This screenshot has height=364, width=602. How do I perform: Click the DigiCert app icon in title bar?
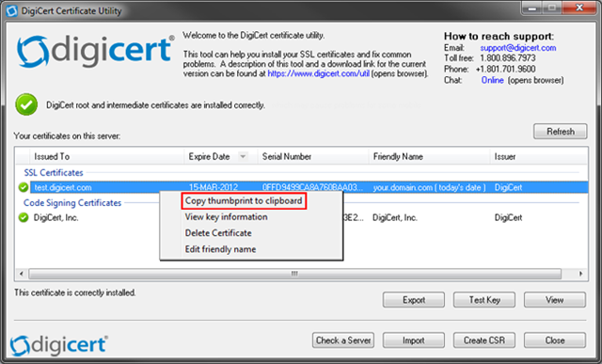point(11,10)
